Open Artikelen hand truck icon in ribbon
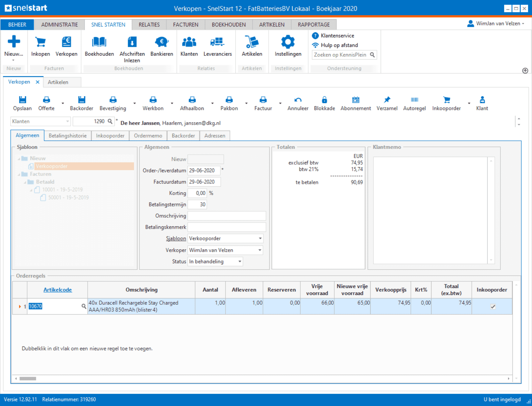 pyautogui.click(x=252, y=42)
